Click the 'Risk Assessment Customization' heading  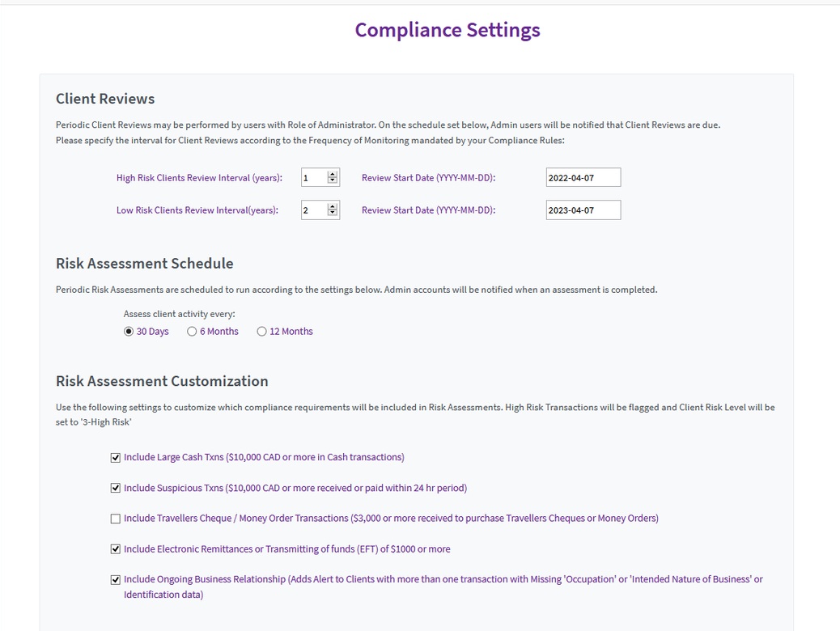tap(162, 381)
